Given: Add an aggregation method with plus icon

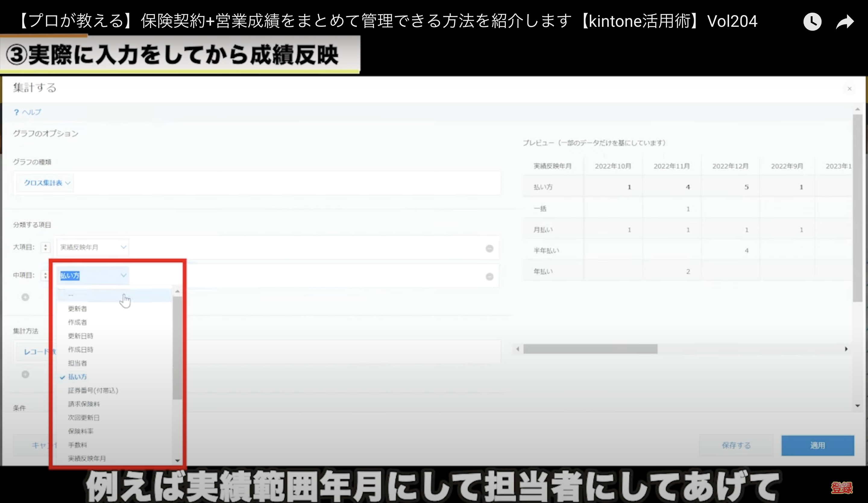Looking at the screenshot, I should click(25, 374).
